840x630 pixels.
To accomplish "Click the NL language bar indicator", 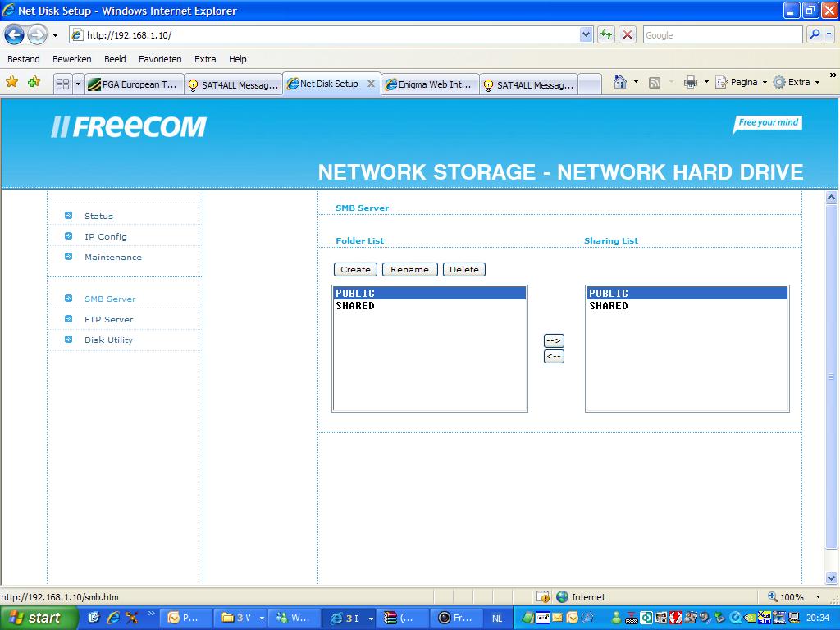I will tap(497, 619).
